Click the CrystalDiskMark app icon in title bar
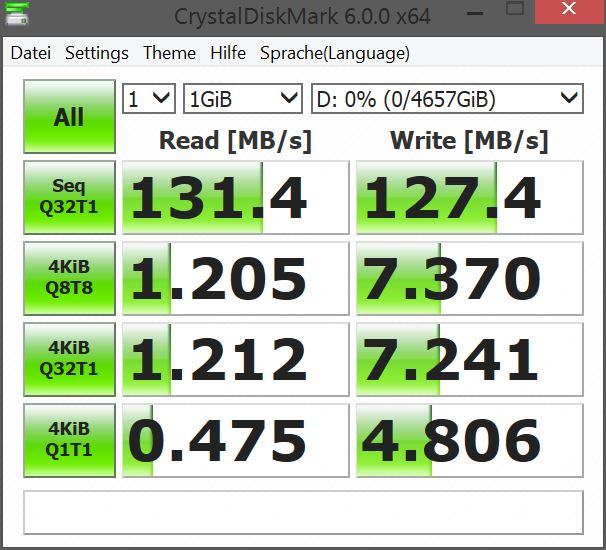 (x=17, y=13)
